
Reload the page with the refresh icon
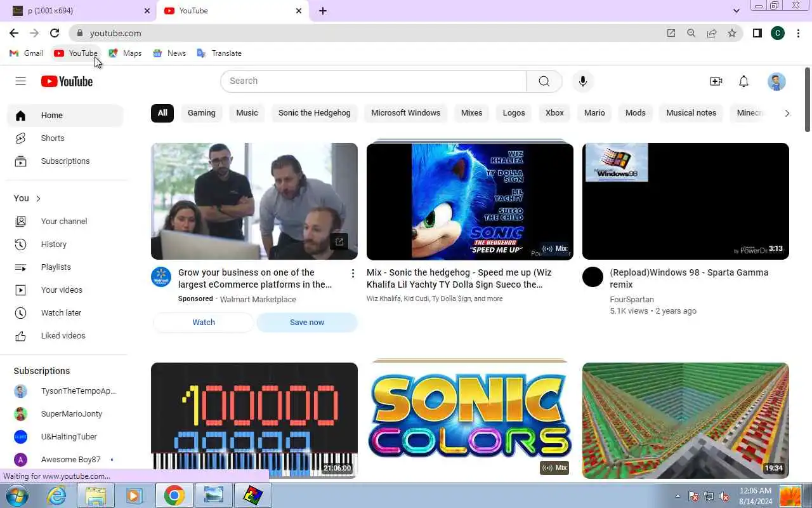coord(55,33)
